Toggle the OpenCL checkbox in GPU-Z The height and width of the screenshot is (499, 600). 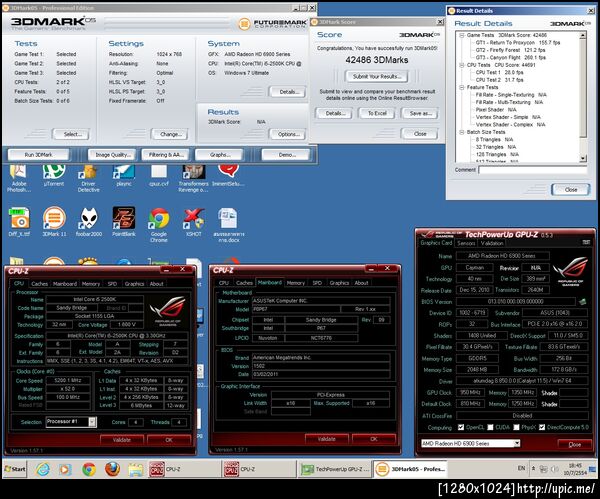(461, 427)
